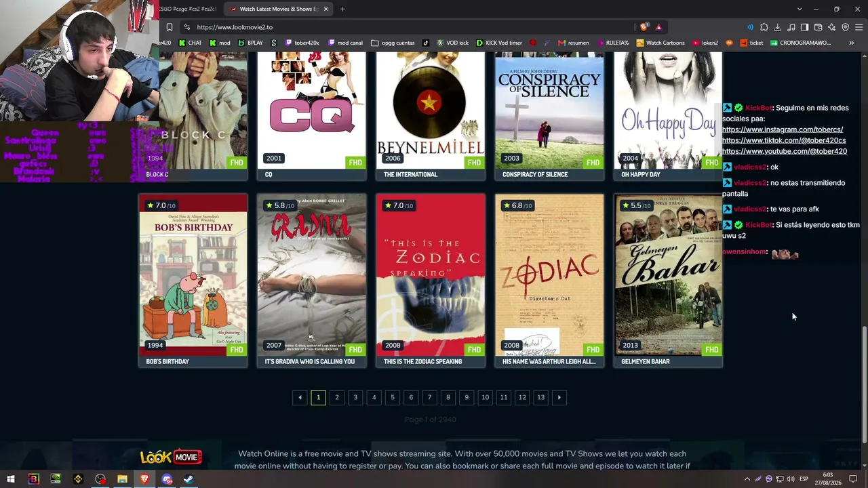
Task: Open the OBS Studio taskbar icon
Action: 100,479
